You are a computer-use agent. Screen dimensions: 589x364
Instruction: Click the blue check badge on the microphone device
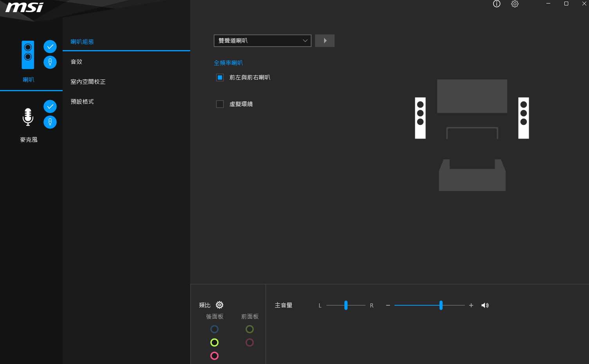click(50, 106)
